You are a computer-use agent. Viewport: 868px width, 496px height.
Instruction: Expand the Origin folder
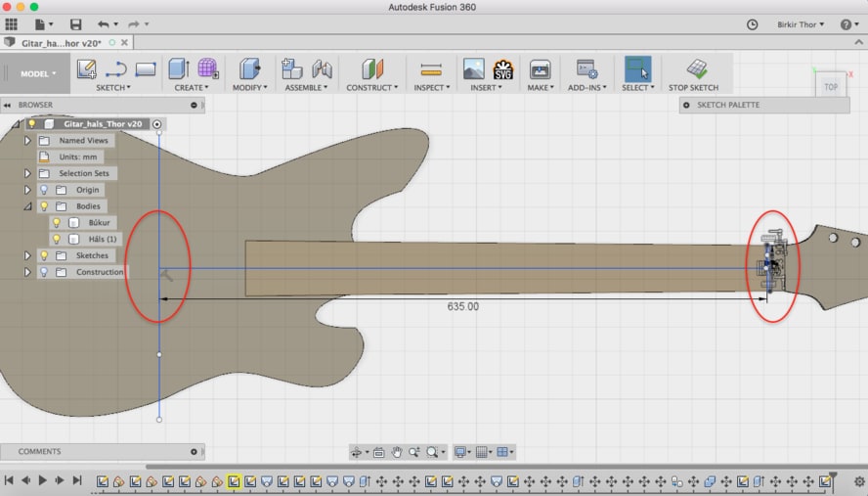27,190
